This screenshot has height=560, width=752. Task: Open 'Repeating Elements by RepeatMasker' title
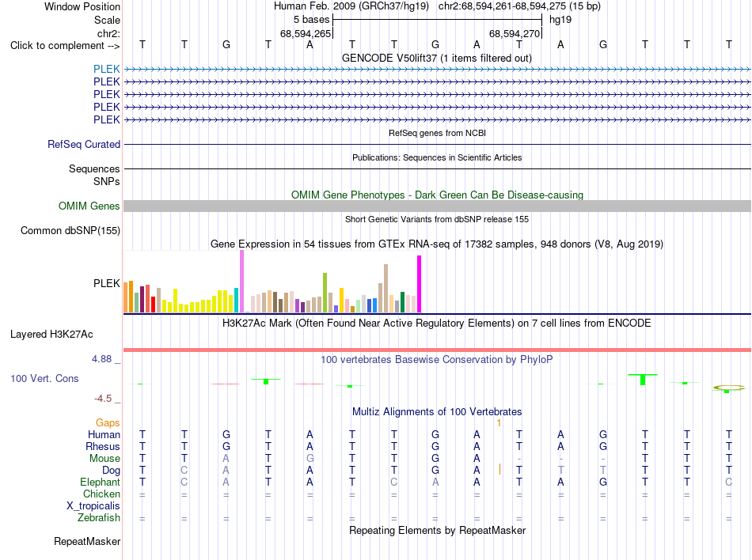coord(438,530)
